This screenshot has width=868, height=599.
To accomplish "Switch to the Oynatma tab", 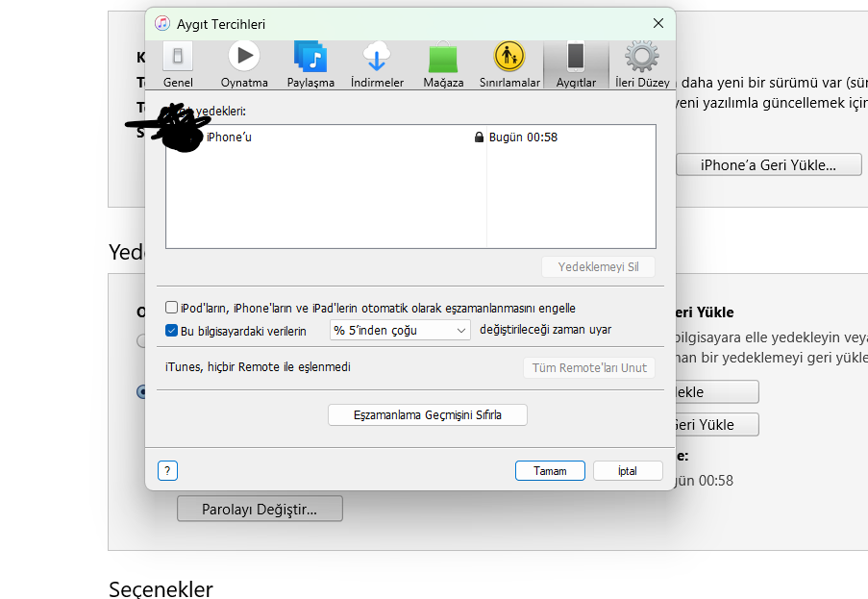I will (x=244, y=64).
